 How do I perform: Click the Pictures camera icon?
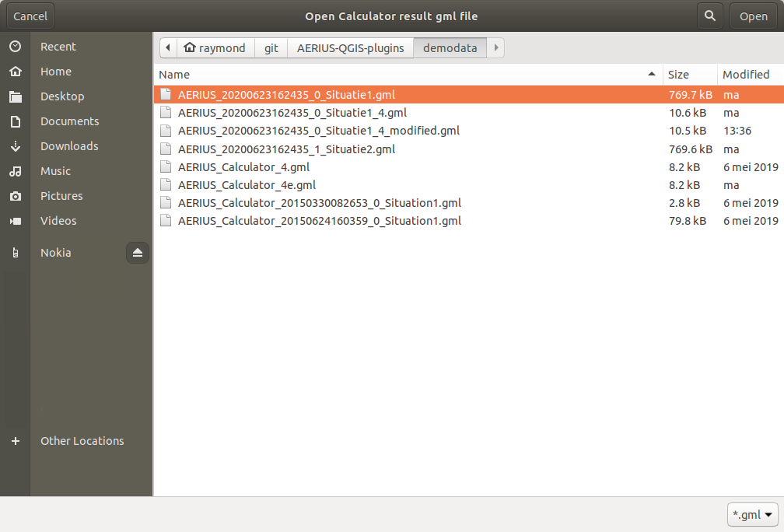(x=15, y=196)
